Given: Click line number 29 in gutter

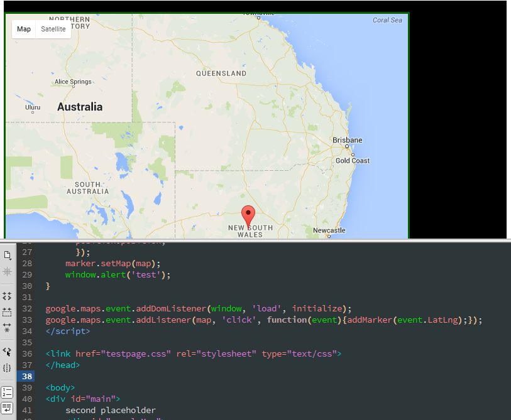Looking at the screenshot, I should [27, 275].
